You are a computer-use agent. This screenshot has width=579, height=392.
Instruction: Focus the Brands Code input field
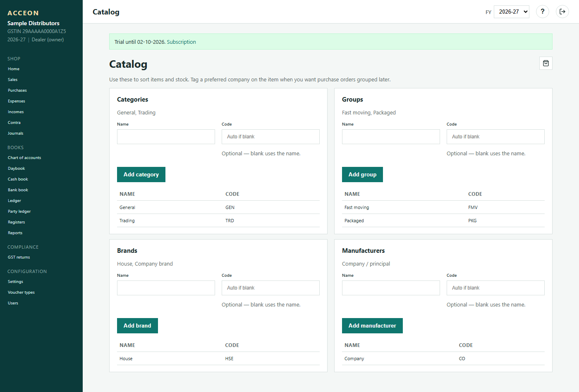click(270, 288)
